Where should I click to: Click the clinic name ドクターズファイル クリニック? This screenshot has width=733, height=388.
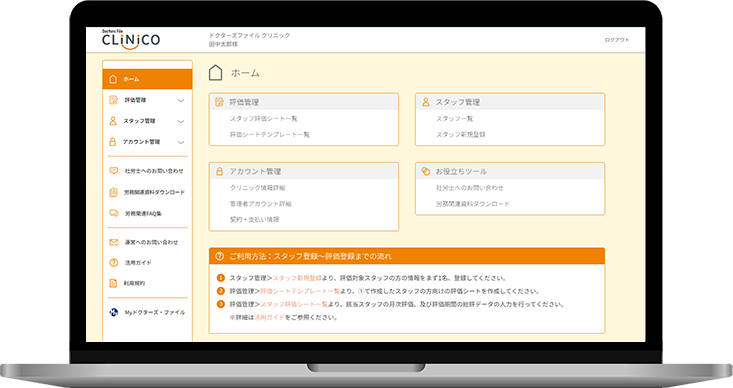250,36
